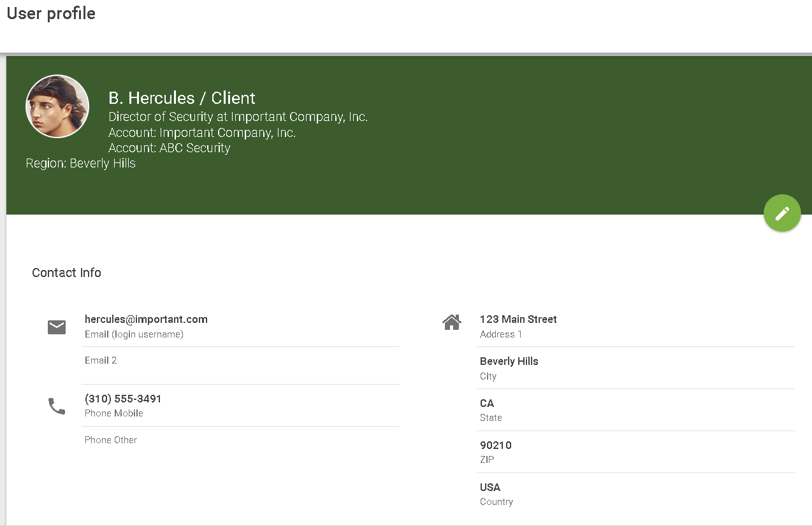Select the hercules@important.com email address
The image size is (812, 526).
pos(146,320)
